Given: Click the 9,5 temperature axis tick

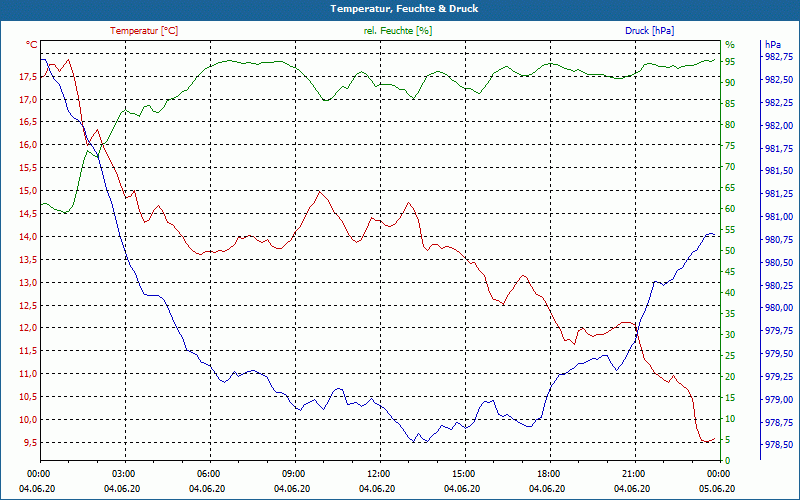Looking at the screenshot, I should tap(30, 442).
